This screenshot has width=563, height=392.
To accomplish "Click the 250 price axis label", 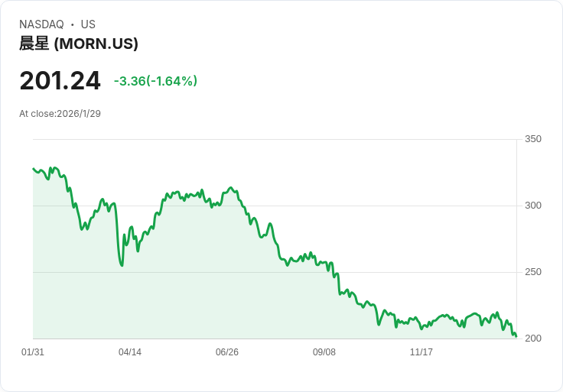I will (x=533, y=272).
